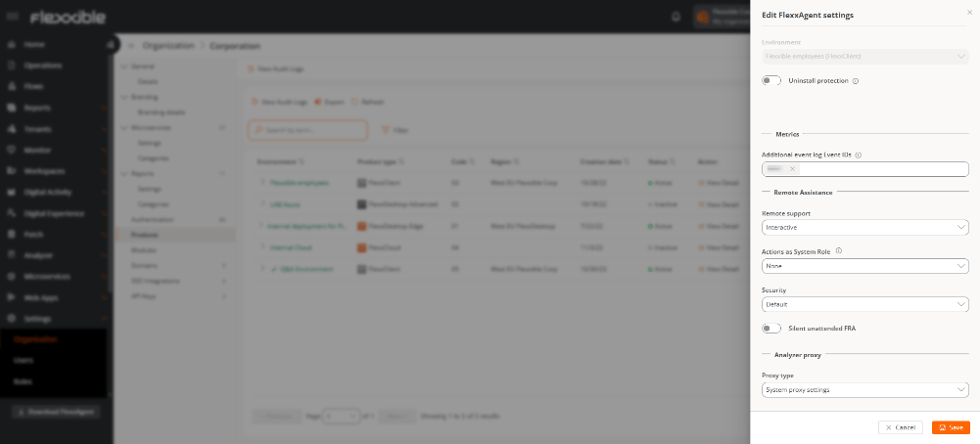
Task: Open the page number dropdown in pagination
Action: click(342, 416)
